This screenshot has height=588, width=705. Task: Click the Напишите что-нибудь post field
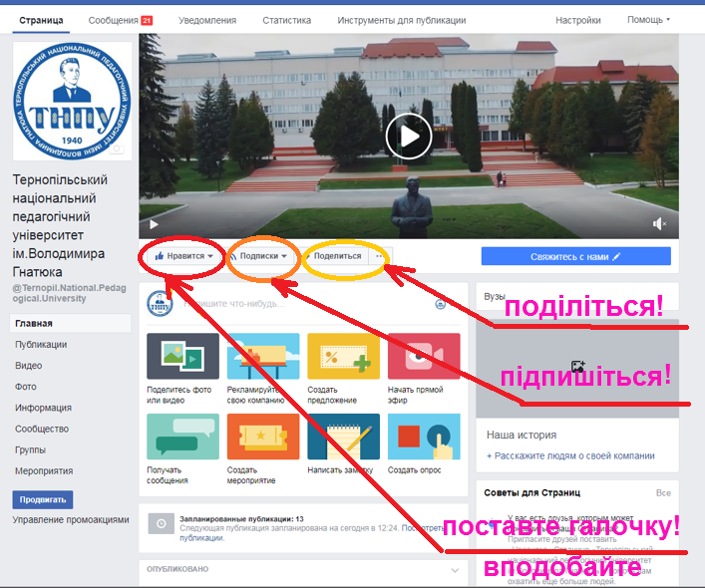pos(299,303)
